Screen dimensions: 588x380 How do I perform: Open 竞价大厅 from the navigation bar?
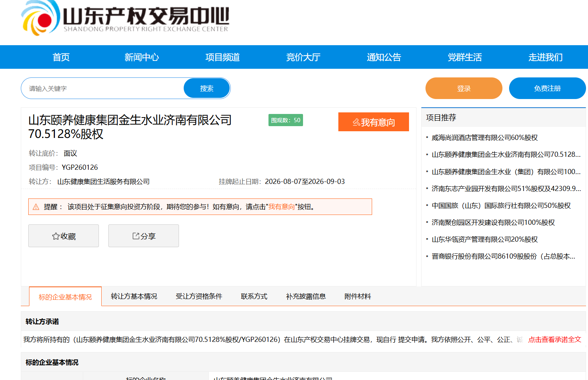pos(303,57)
